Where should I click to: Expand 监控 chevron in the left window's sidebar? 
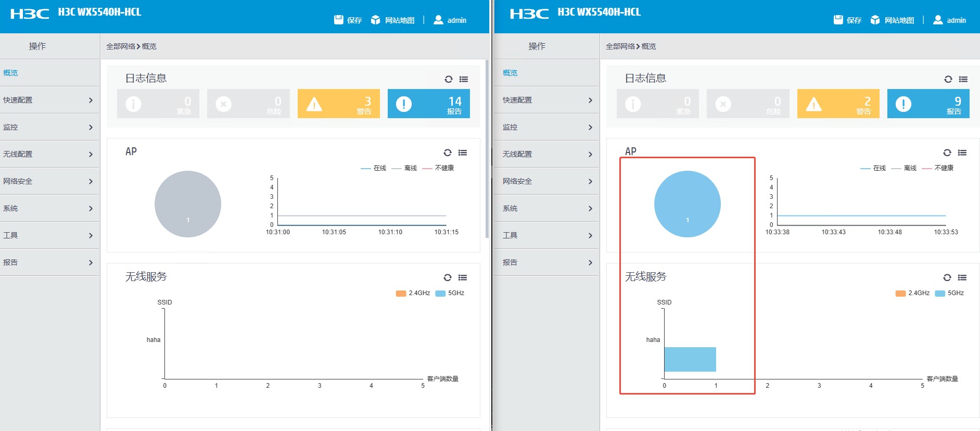click(x=91, y=127)
